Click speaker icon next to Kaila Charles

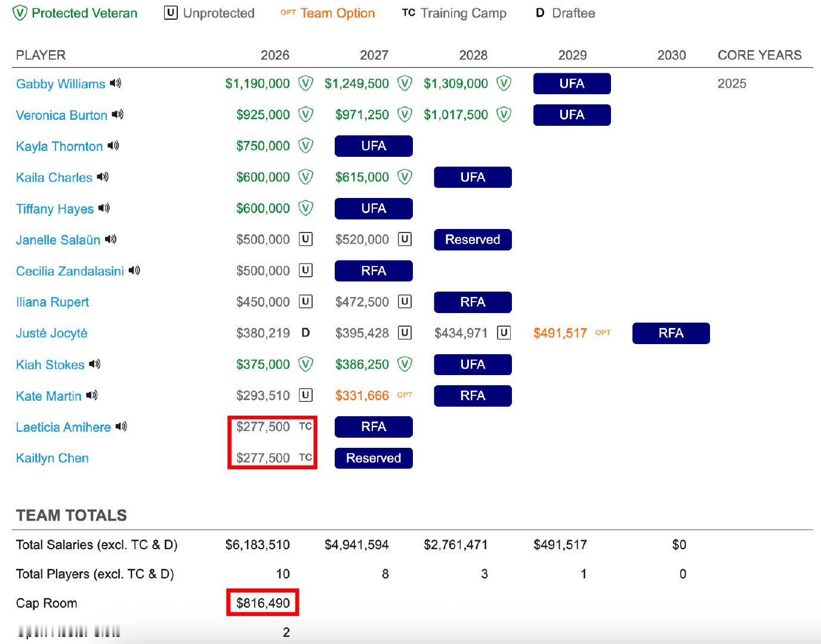(x=103, y=177)
